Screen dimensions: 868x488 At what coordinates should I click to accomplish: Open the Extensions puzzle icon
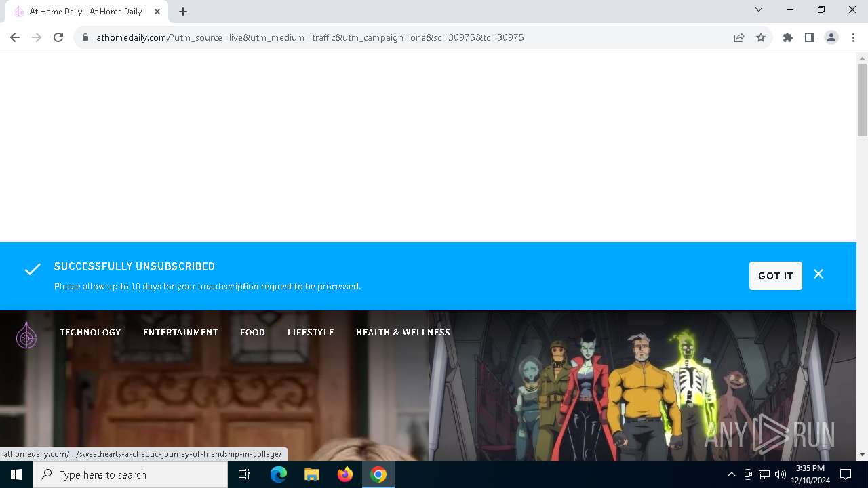(x=788, y=37)
